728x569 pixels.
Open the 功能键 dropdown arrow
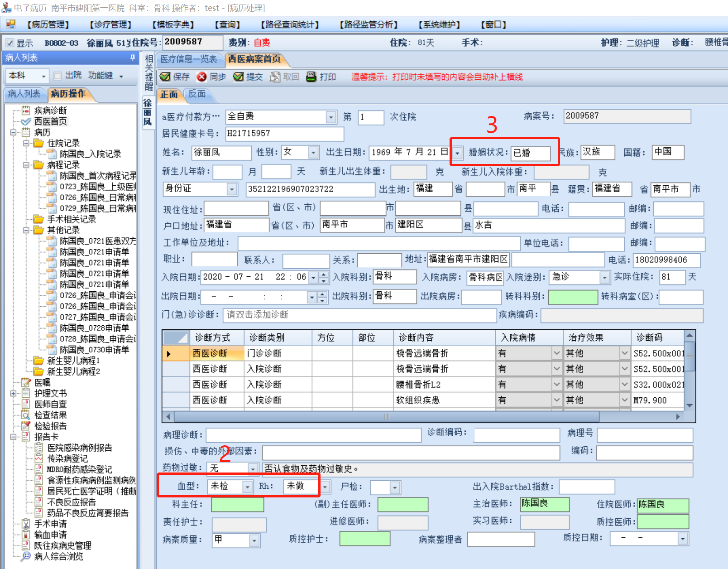click(x=121, y=76)
